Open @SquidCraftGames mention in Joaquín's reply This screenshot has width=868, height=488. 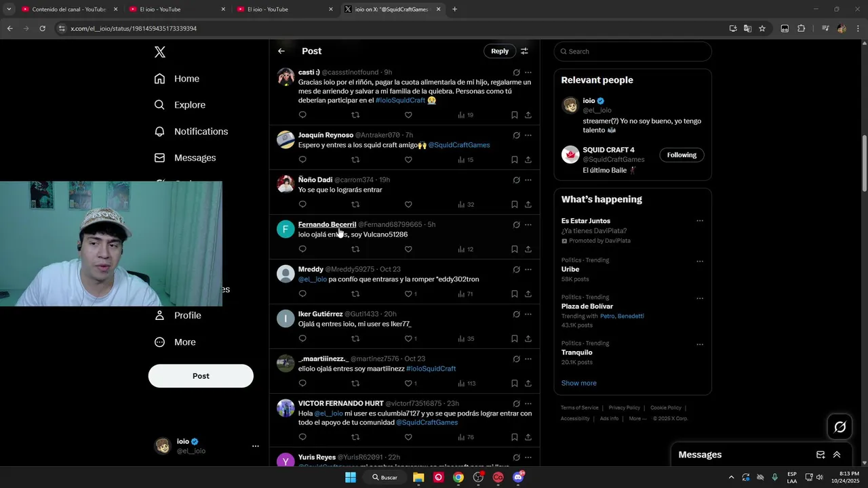(459, 145)
